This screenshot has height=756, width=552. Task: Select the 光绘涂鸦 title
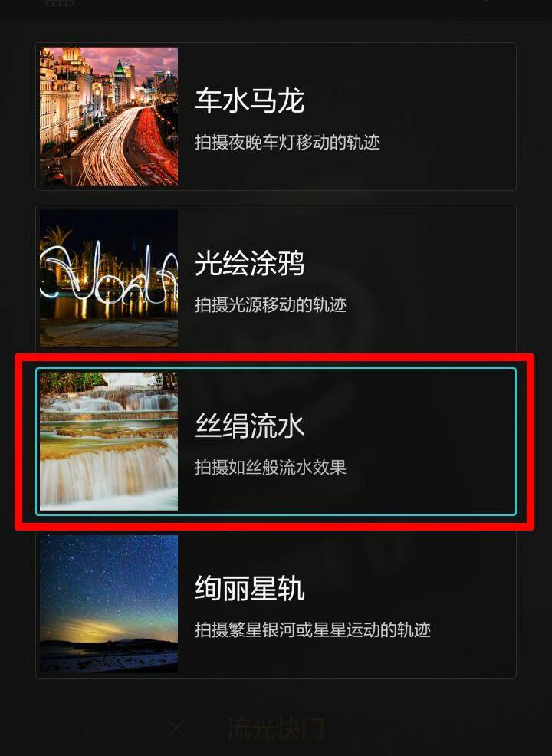coord(250,263)
